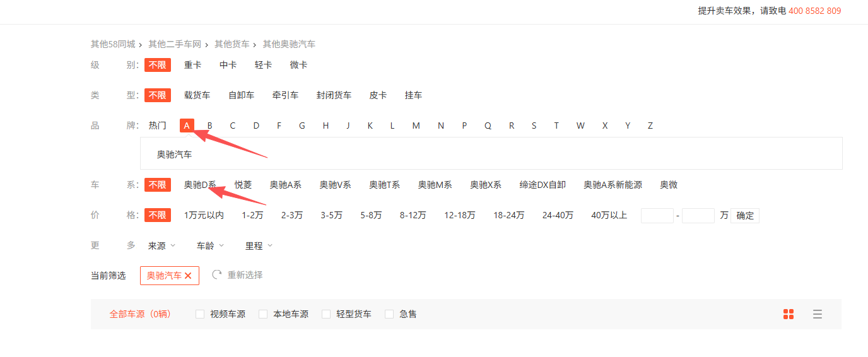Viewport: 868px width, 357px height.
Task: Click the 重新选择 reset icon
Action: coord(217,275)
